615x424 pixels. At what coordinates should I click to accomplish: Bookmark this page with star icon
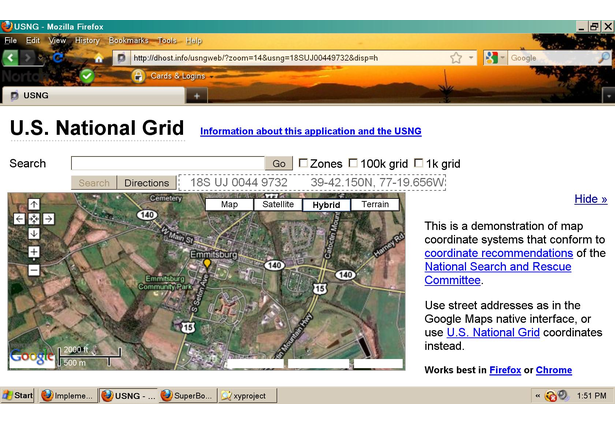(456, 58)
